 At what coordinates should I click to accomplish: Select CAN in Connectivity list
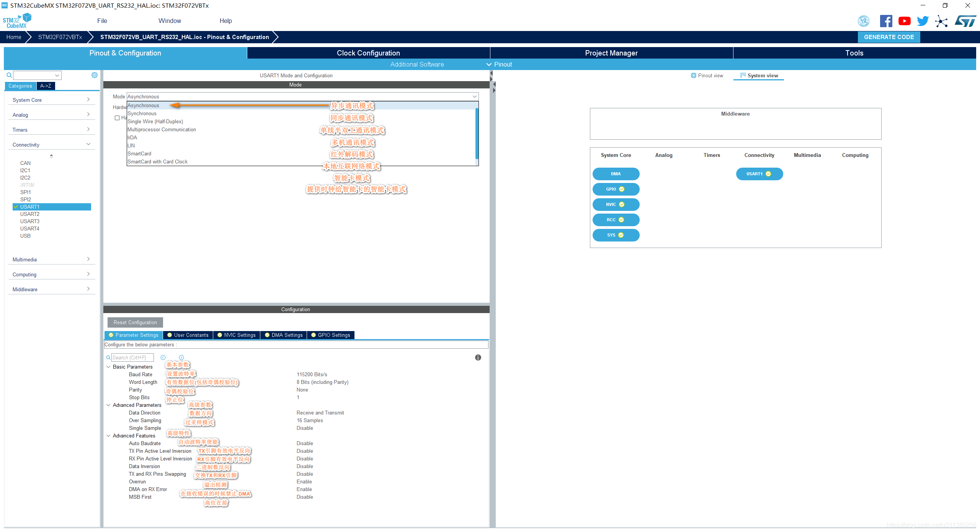(x=25, y=163)
